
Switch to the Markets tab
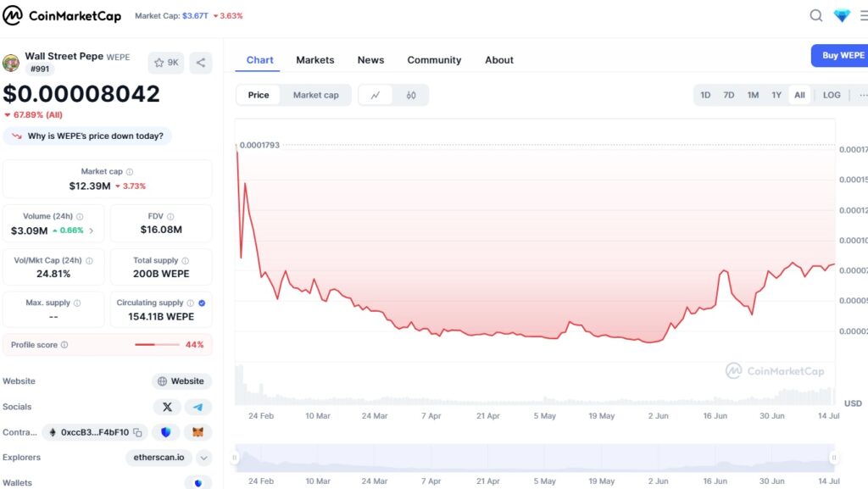[x=314, y=60]
